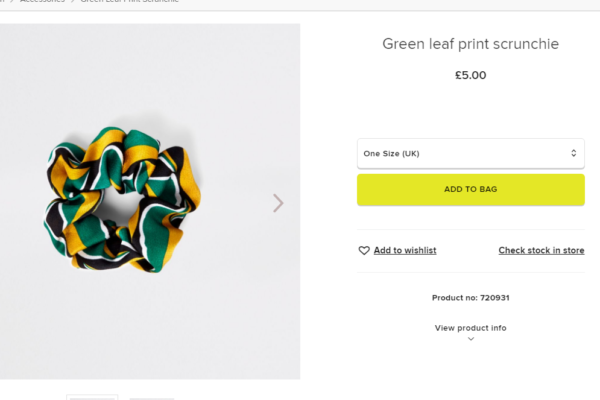Click the Green Leaf Print Scrunchie breadcrumb
600x400 pixels.
click(130, 2)
